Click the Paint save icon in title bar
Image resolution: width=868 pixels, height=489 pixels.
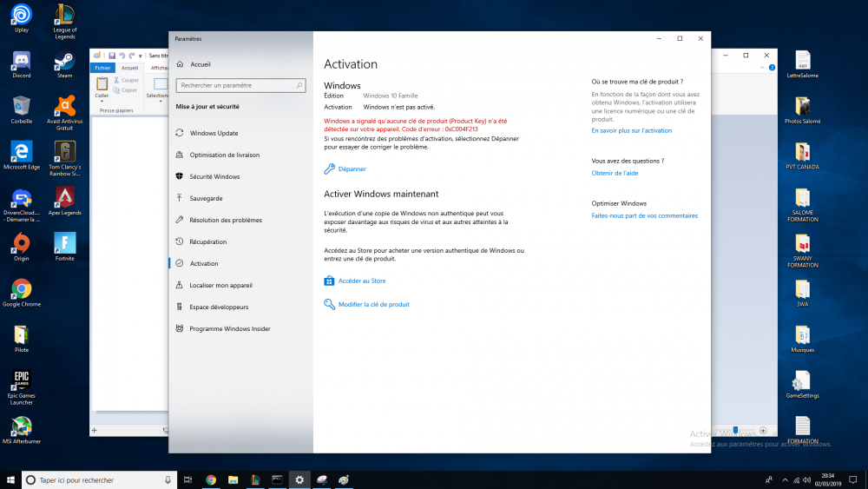coord(112,56)
